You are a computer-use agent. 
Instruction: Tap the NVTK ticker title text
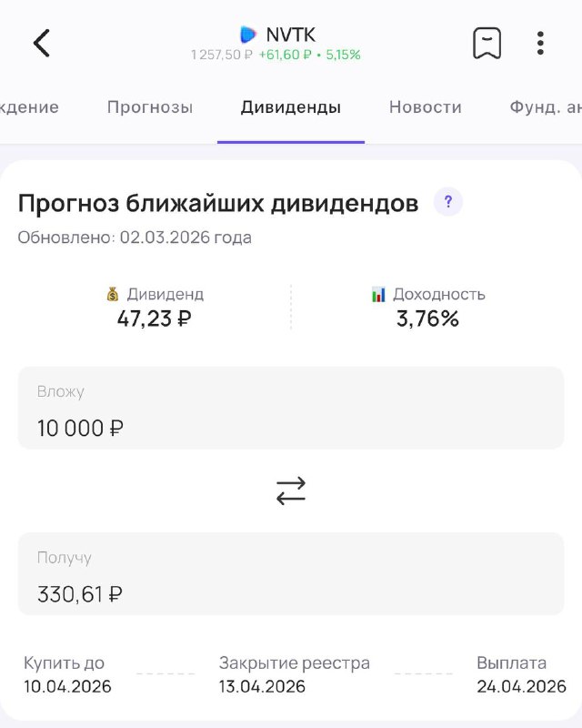(291, 35)
